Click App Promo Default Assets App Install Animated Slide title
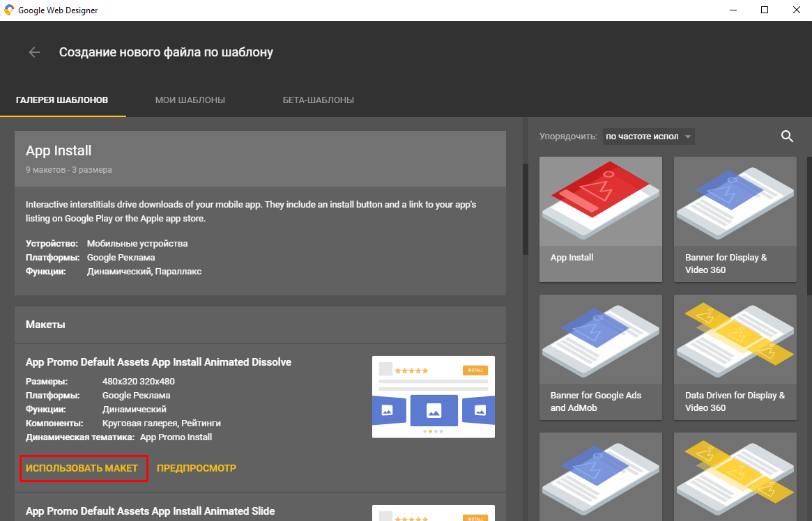The height and width of the screenshot is (521, 812). pyautogui.click(x=150, y=511)
